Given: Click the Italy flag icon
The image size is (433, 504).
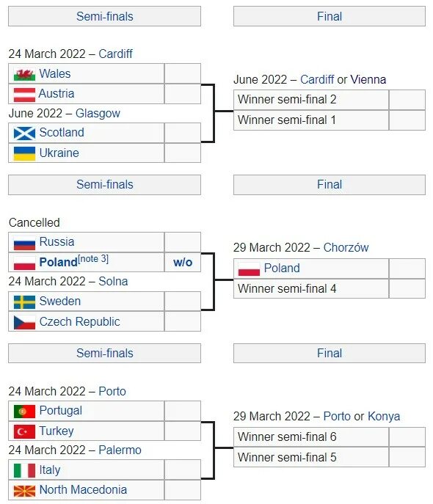Looking at the screenshot, I should [x=24, y=470].
